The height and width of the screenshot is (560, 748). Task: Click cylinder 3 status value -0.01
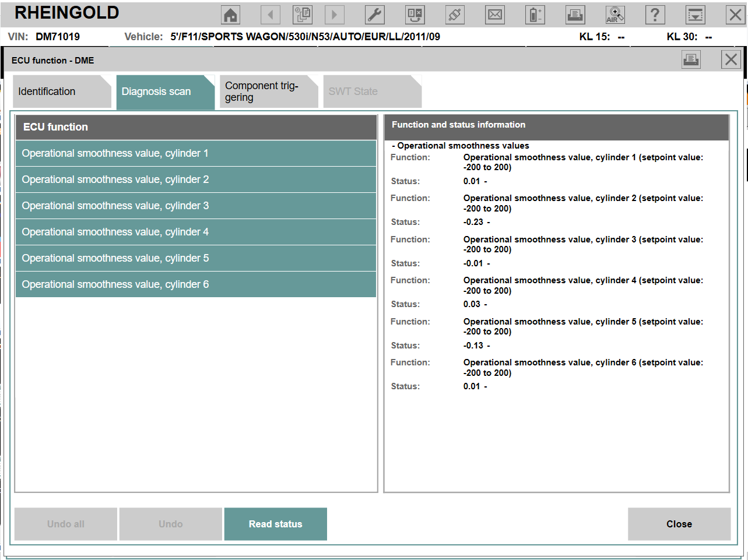[473, 263]
